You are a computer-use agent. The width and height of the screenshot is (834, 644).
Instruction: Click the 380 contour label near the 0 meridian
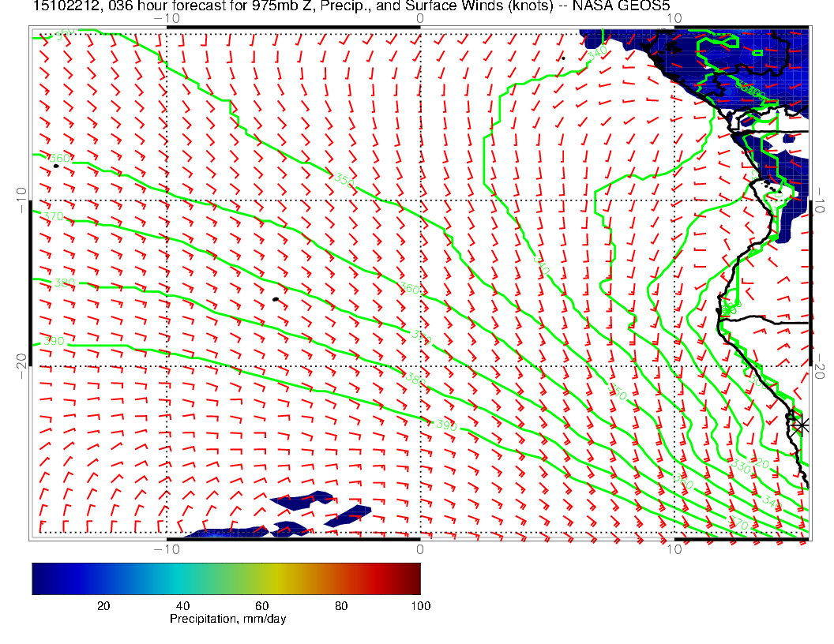tap(415, 379)
